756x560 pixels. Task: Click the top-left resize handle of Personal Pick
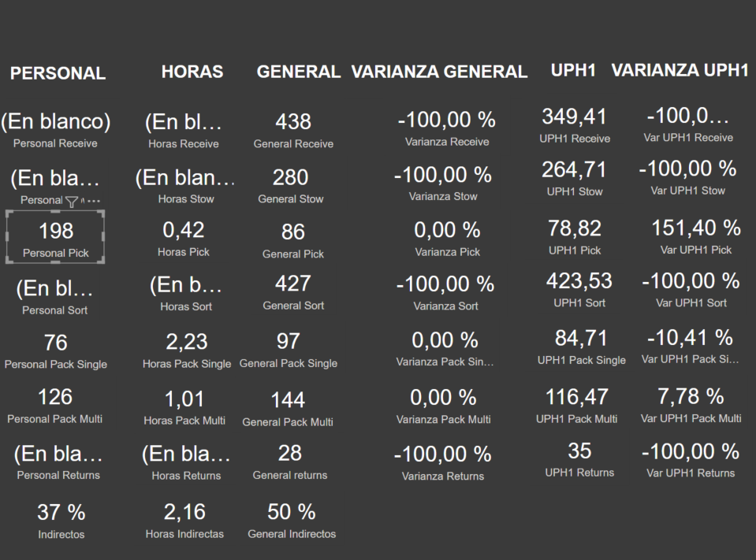tap(8, 213)
